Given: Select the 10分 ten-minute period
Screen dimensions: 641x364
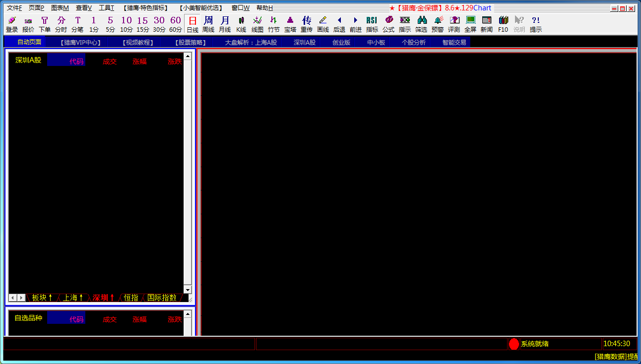Looking at the screenshot, I should click(127, 24).
